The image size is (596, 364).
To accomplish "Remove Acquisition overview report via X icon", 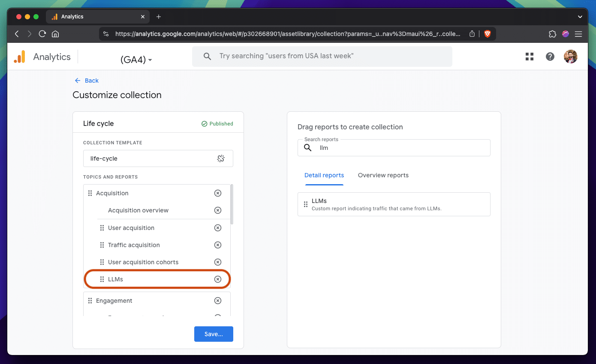I will point(218,210).
